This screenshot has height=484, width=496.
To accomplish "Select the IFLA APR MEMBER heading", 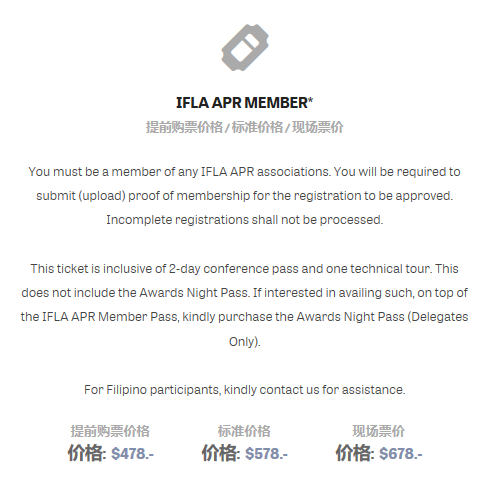I will pyautogui.click(x=244, y=103).
